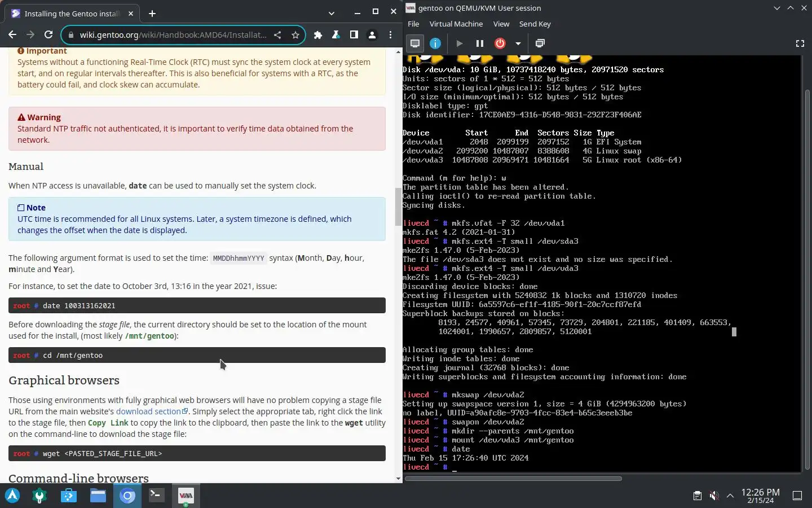Click the tab search chevron in Chrome
The width and height of the screenshot is (812, 508).
(332, 13)
